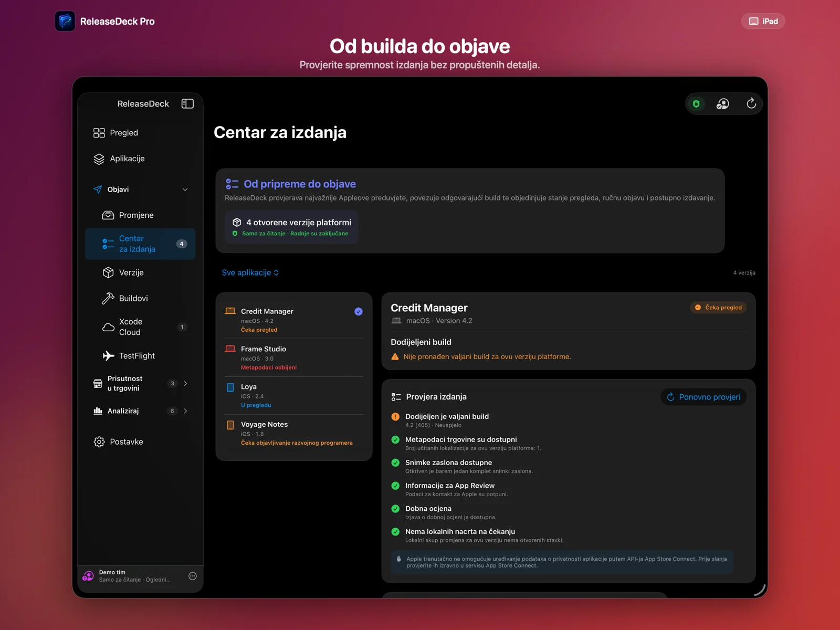840x630 pixels.
Task: Click the green shield read-only status icon
Action: click(x=696, y=104)
